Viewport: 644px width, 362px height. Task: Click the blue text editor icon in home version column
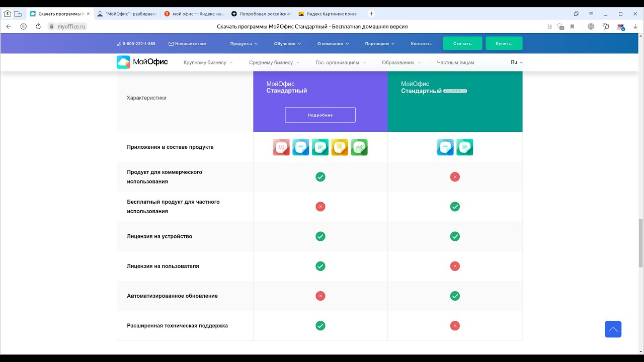(x=445, y=147)
